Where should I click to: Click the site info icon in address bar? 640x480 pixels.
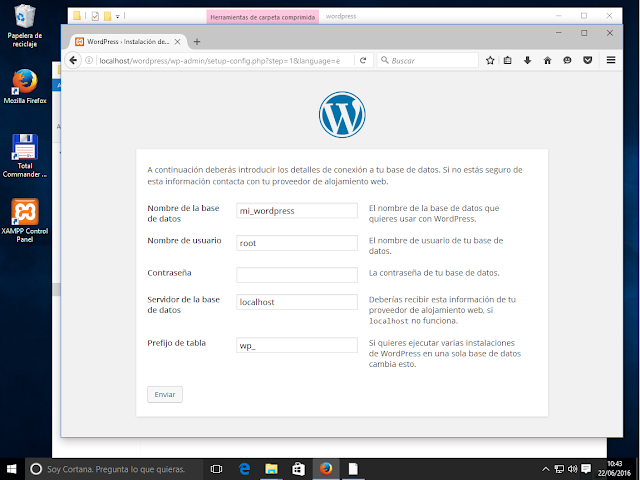pyautogui.click(x=89, y=60)
